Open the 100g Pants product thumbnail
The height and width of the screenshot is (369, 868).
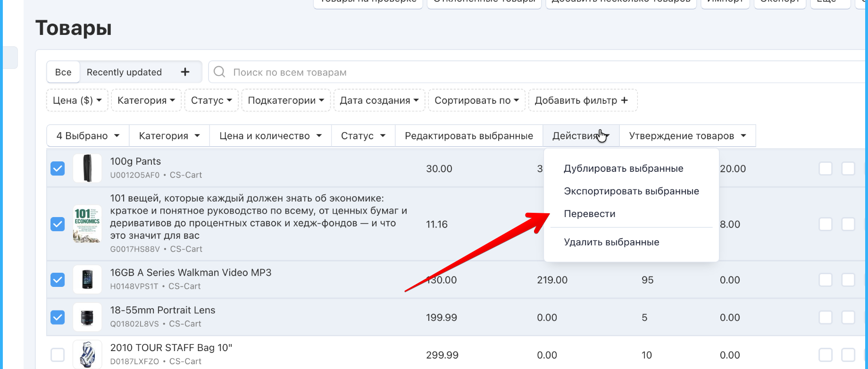click(87, 168)
